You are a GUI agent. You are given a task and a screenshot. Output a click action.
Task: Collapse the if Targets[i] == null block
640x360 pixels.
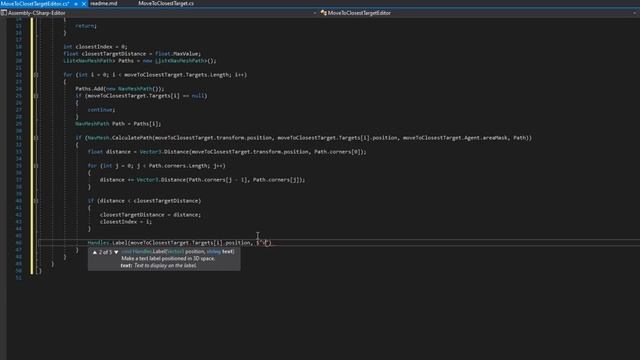click(36, 96)
